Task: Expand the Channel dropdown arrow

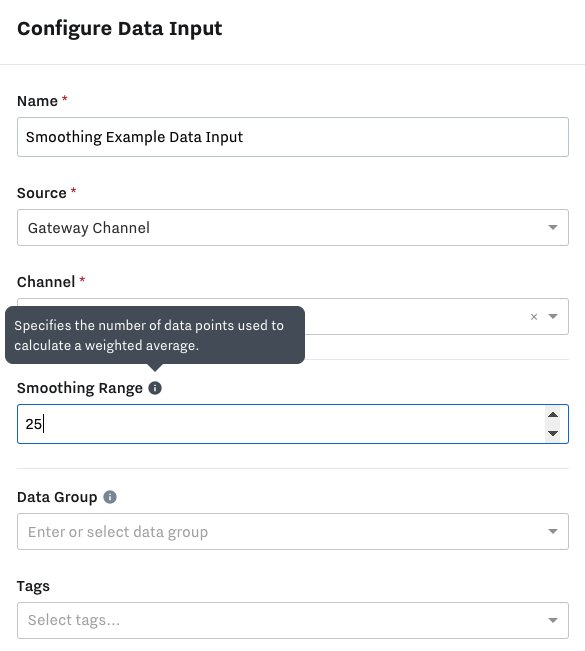Action: (553, 316)
